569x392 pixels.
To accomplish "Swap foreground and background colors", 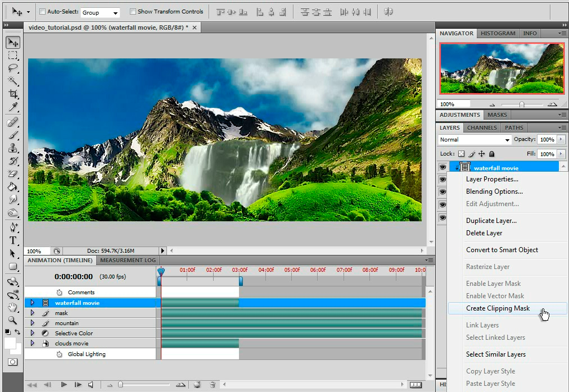I will point(17,332).
